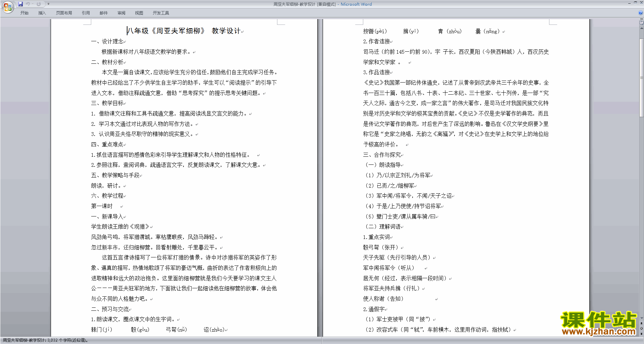Click the heading 六、教学过程

107,196
